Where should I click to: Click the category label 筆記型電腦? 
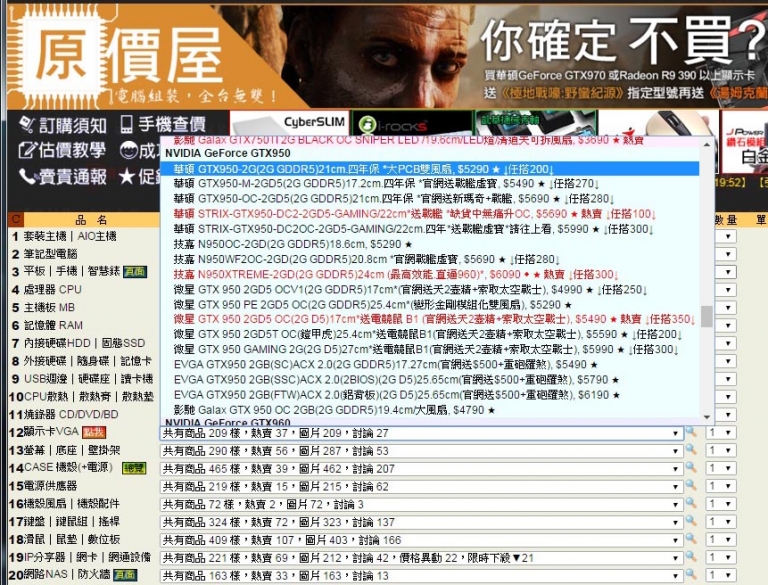pos(50,254)
